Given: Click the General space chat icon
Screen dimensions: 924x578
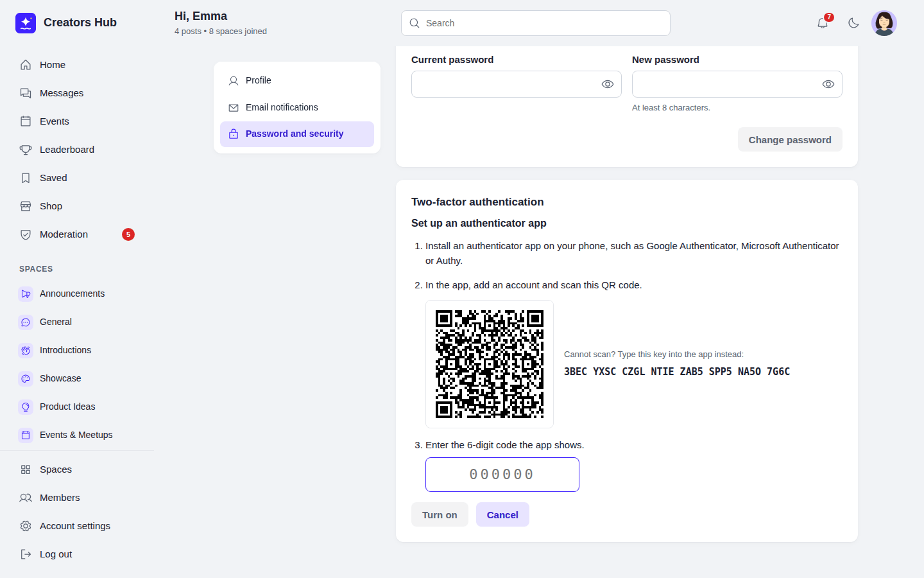Looking at the screenshot, I should (x=26, y=322).
